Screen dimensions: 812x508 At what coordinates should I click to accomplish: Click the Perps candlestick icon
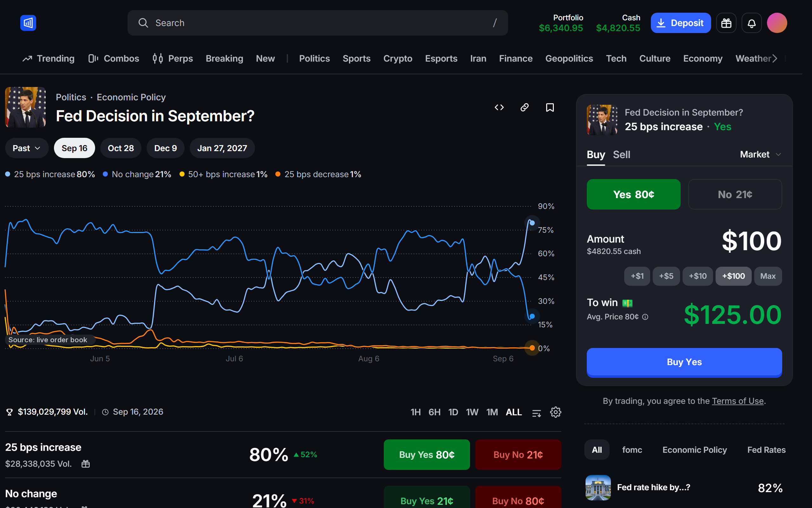158,58
